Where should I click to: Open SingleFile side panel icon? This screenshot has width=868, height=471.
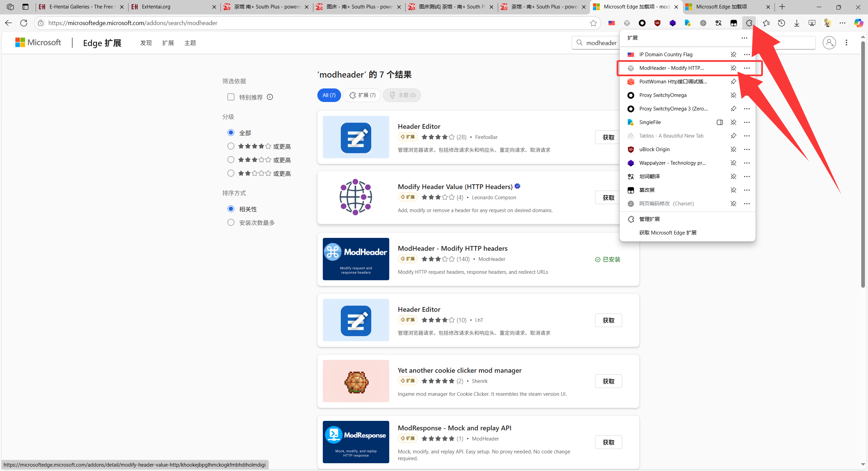click(719, 122)
